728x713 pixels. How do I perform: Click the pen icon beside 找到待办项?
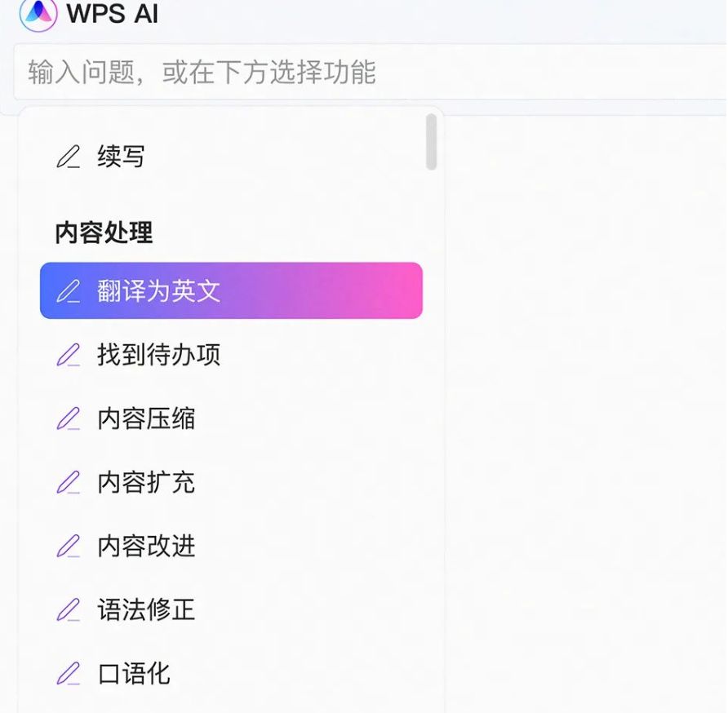[69, 355]
